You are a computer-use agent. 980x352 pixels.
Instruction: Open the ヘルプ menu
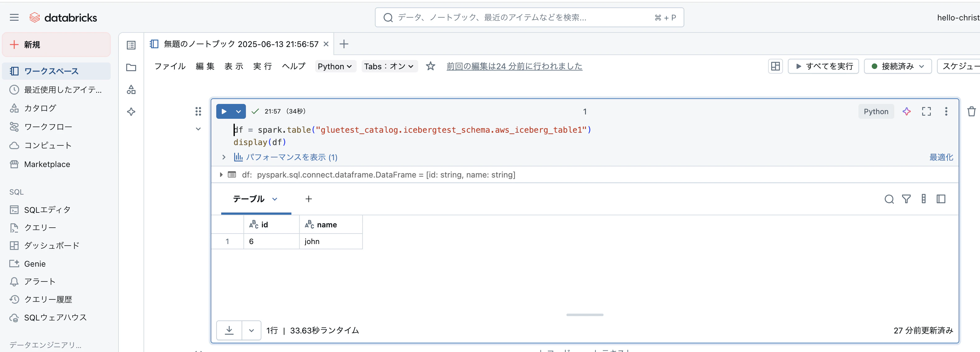294,66
